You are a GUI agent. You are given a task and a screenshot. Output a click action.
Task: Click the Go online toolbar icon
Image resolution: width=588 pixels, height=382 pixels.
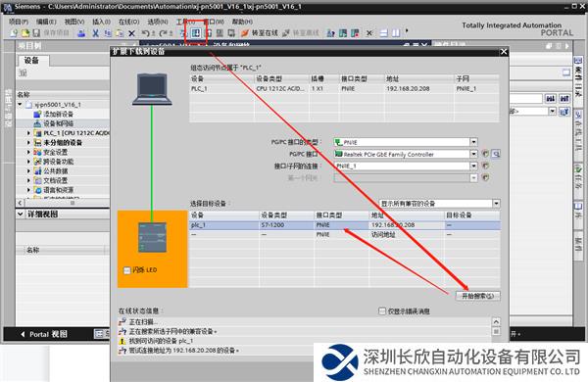tap(260, 33)
